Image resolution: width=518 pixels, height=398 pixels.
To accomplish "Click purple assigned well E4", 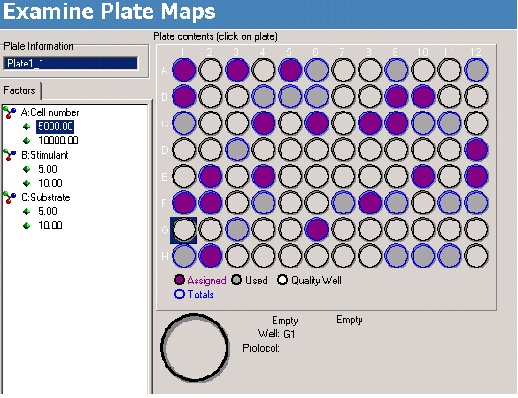I will click(x=264, y=176).
